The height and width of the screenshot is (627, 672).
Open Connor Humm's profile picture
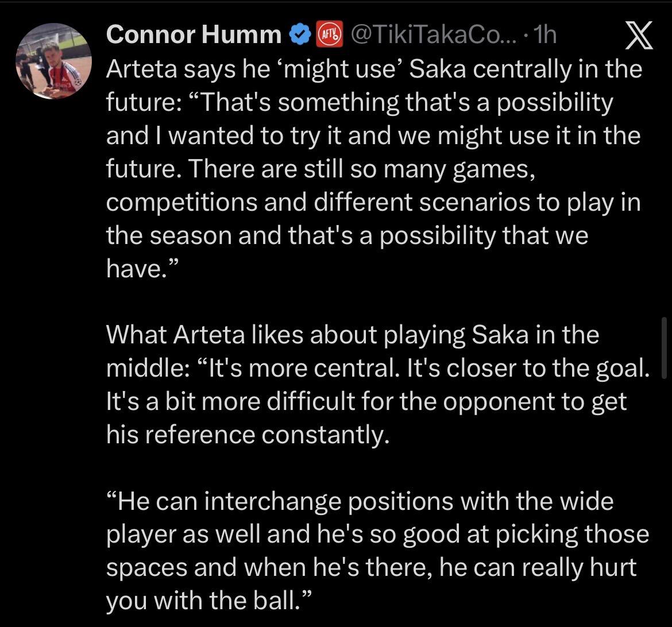pos(53,61)
